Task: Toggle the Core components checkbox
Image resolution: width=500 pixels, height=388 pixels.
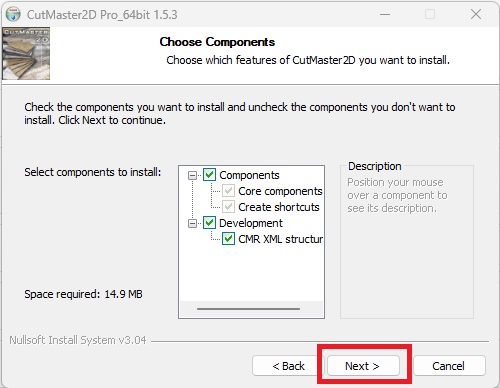Action: [228, 191]
